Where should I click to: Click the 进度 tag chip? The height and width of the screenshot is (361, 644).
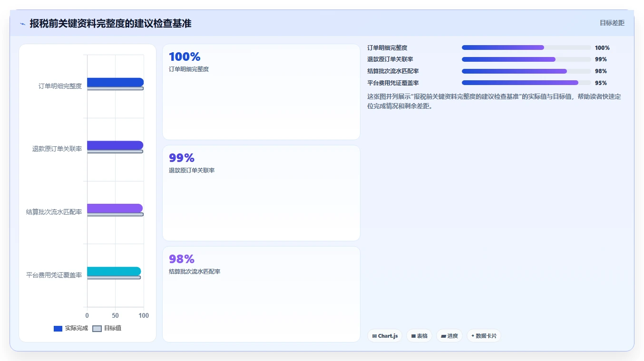coord(449,336)
